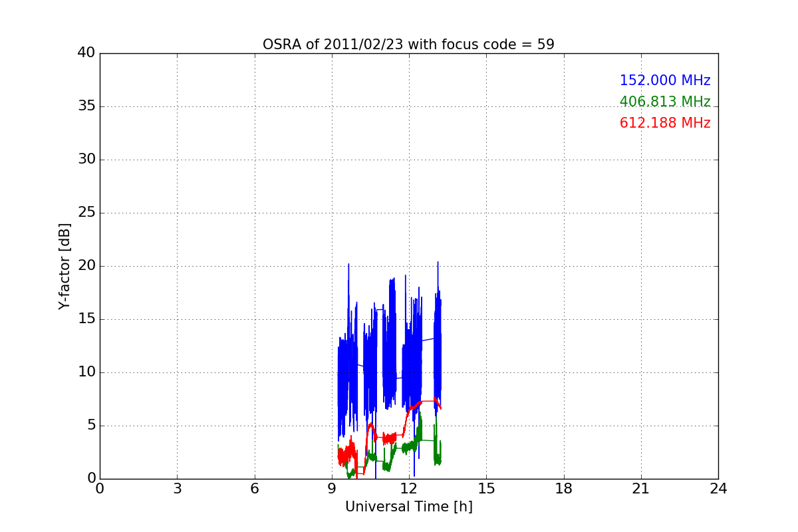Viewport: 798px width, 532px height.
Task: Click the plot title mentioning focus code 59
Action: click(408, 45)
